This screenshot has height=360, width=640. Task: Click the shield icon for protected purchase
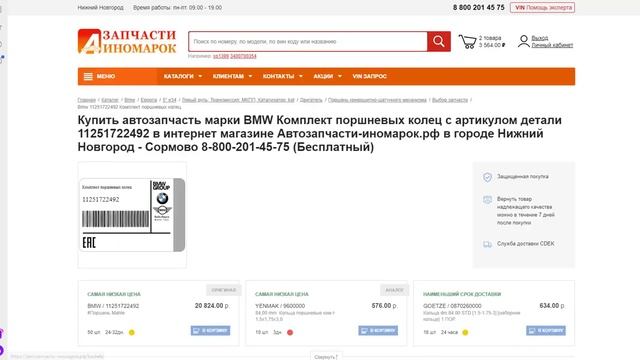point(487,177)
